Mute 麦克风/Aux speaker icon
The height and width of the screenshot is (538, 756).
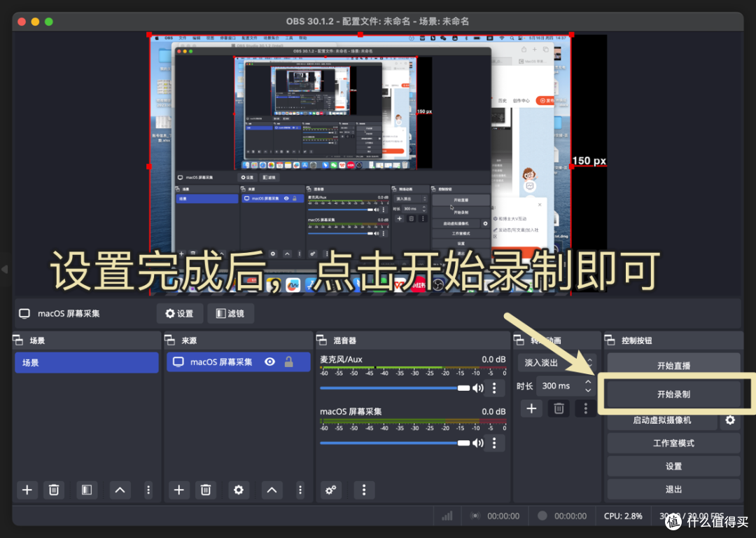pos(478,388)
